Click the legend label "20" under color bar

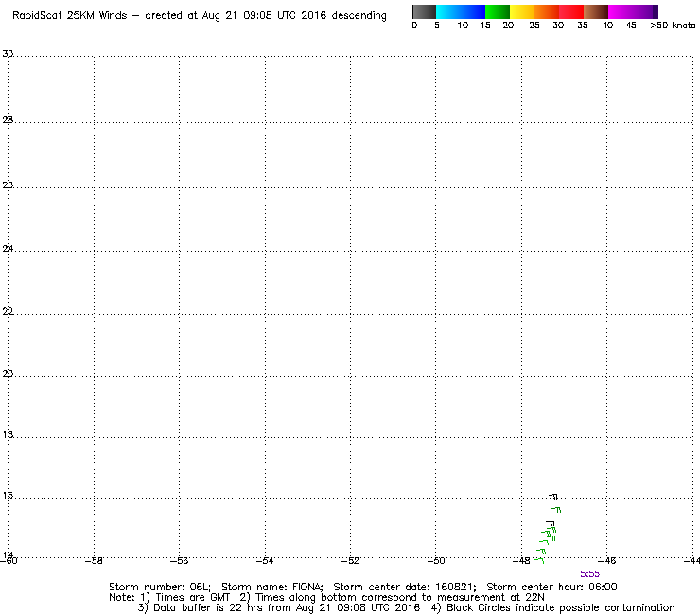508,26
